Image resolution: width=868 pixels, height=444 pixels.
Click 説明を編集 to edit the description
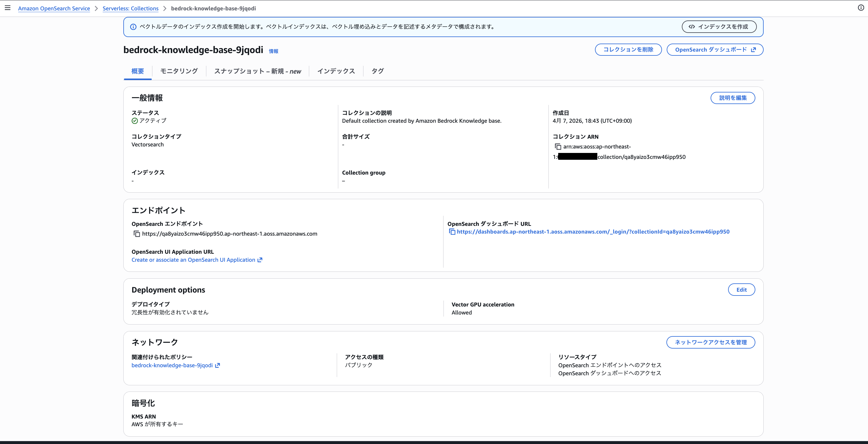click(x=732, y=98)
